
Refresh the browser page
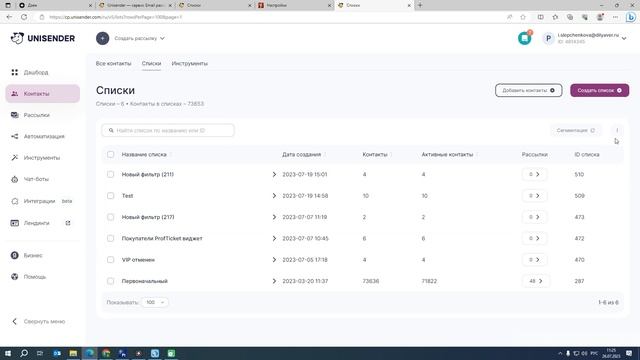click(x=24, y=17)
